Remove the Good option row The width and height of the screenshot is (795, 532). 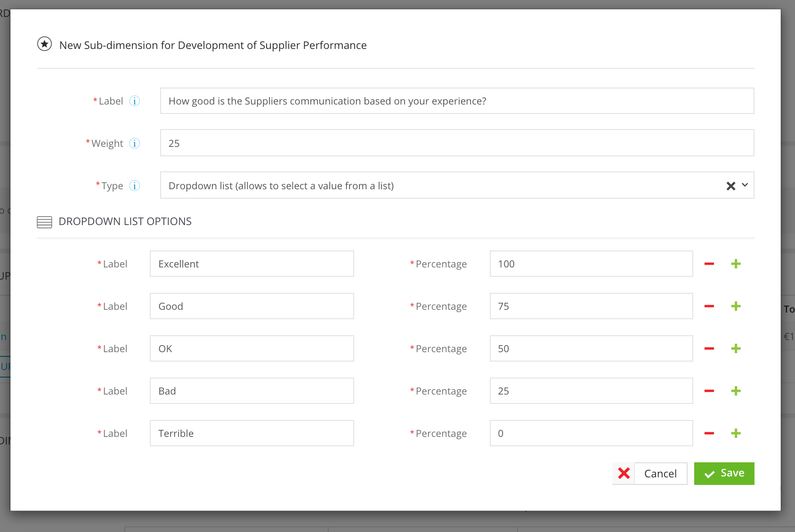click(709, 306)
